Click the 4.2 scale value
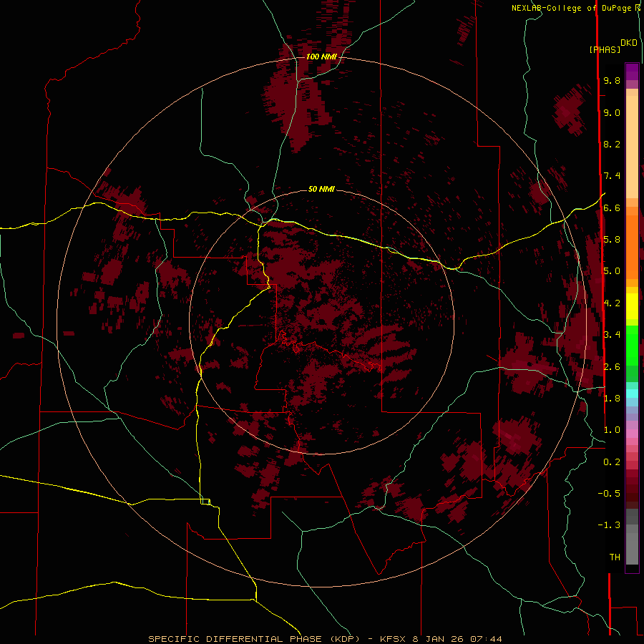 [x=612, y=303]
